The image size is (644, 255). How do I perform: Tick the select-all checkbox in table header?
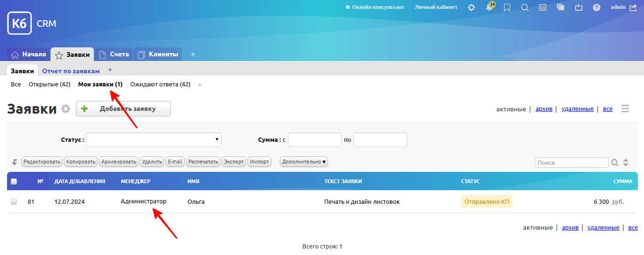(14, 181)
